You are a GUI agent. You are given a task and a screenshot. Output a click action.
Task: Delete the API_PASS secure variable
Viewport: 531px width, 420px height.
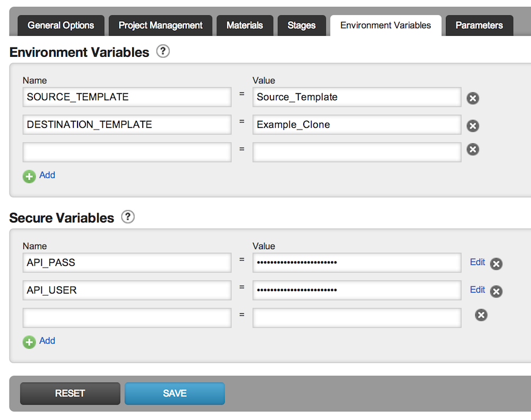[496, 264]
